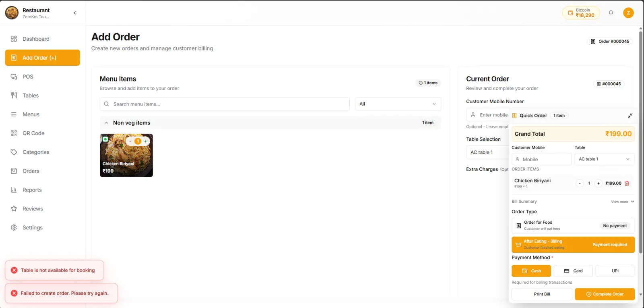Open the Table dropdown in Quick Order

pos(605,159)
